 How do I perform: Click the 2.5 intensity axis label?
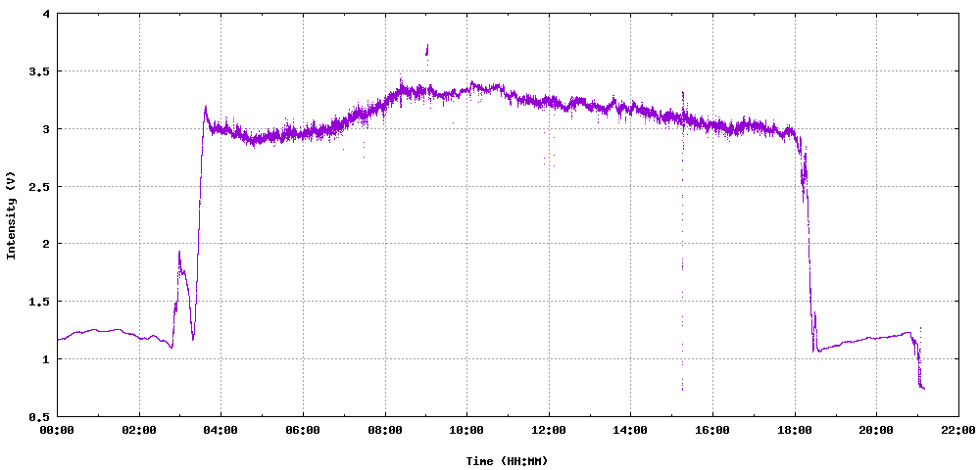pyautogui.click(x=40, y=187)
